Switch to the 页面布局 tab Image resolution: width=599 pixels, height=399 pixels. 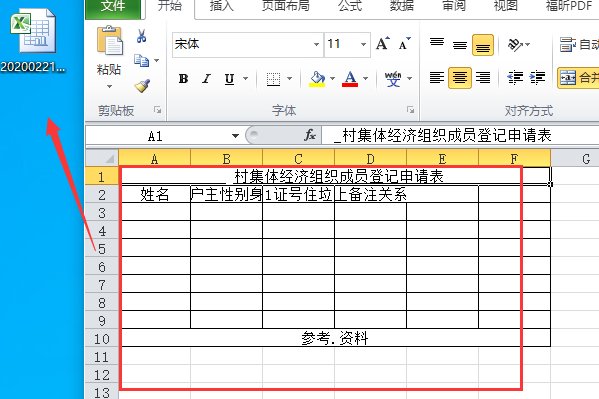286,6
